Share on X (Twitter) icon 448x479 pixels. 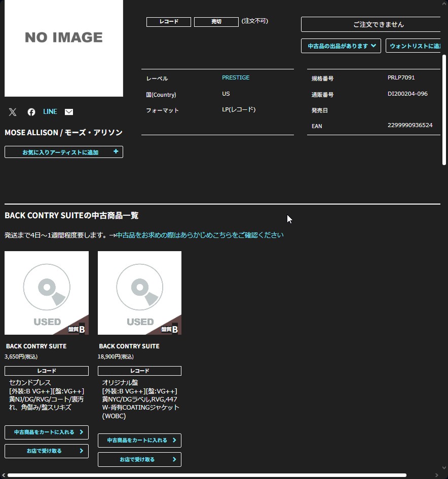tap(13, 112)
